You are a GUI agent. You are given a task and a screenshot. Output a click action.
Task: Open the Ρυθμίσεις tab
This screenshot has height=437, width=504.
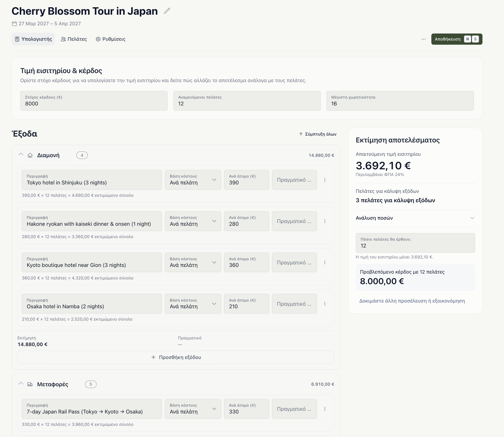[111, 39]
